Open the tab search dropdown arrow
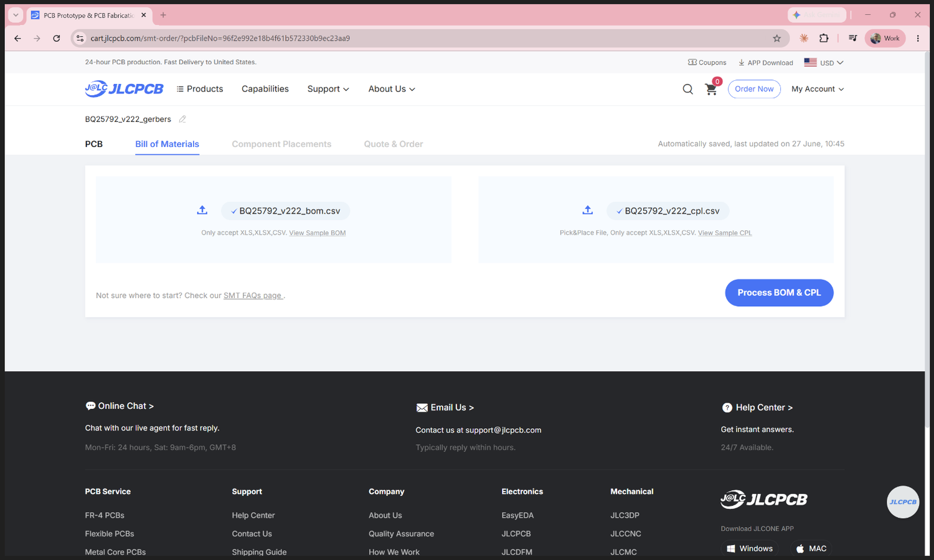Image resolution: width=934 pixels, height=560 pixels. click(16, 15)
